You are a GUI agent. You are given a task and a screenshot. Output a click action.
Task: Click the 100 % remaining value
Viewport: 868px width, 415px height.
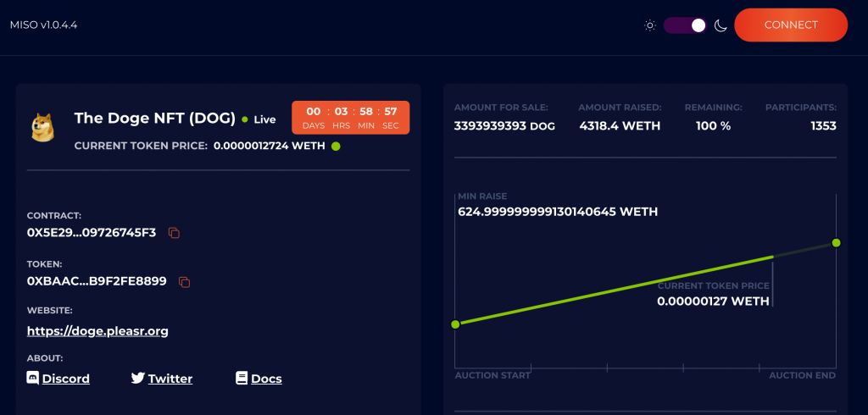click(x=714, y=126)
